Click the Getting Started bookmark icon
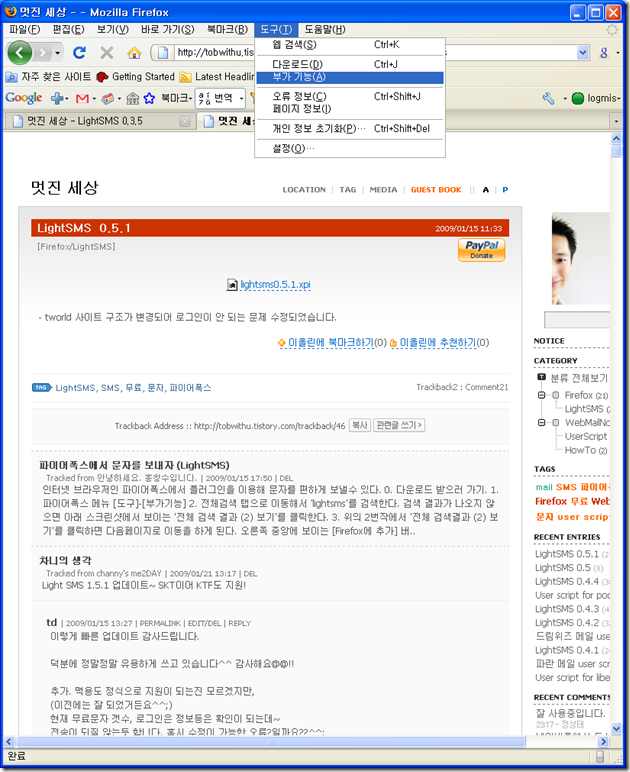Viewport: 630px width, 772px height. tap(102, 77)
